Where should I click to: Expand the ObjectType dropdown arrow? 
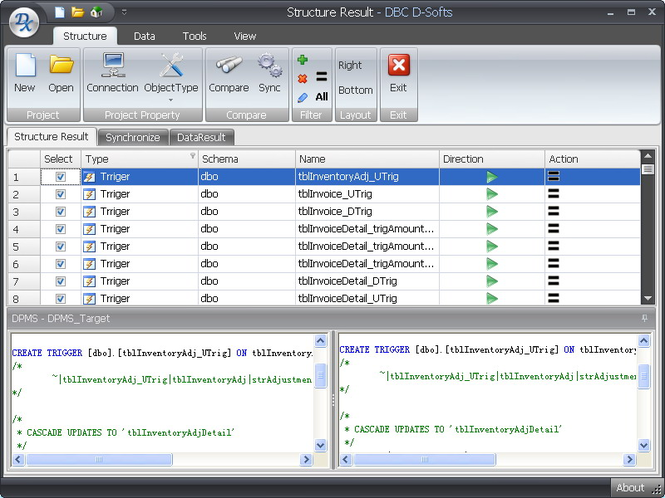171,101
